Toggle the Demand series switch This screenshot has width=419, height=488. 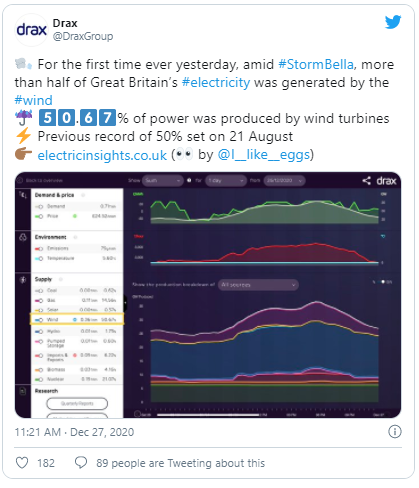click(39, 207)
